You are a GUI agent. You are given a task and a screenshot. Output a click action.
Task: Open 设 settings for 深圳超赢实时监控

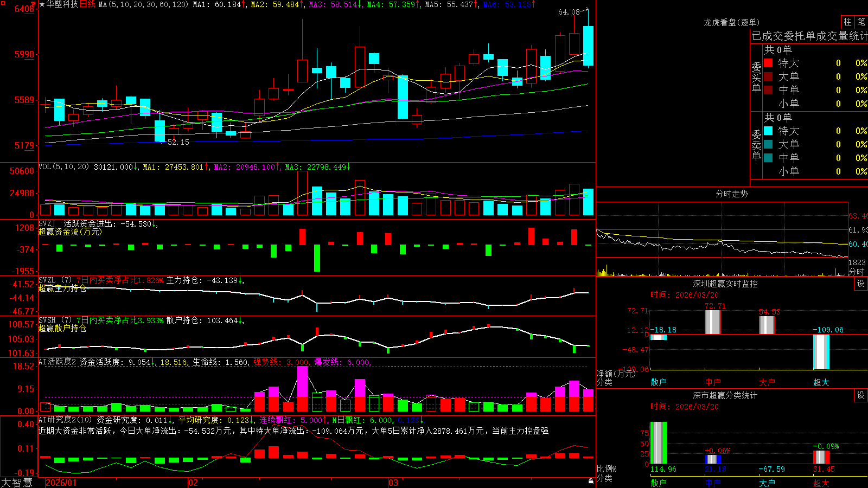click(x=861, y=284)
